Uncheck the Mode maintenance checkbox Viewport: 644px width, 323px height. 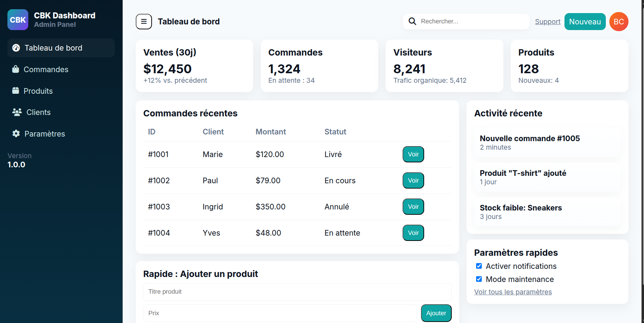[x=479, y=279]
